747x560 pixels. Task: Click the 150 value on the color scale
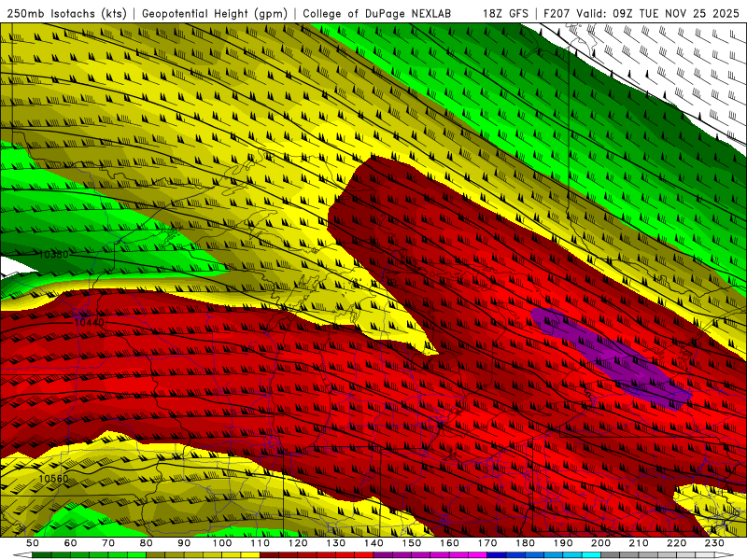pyautogui.click(x=412, y=543)
